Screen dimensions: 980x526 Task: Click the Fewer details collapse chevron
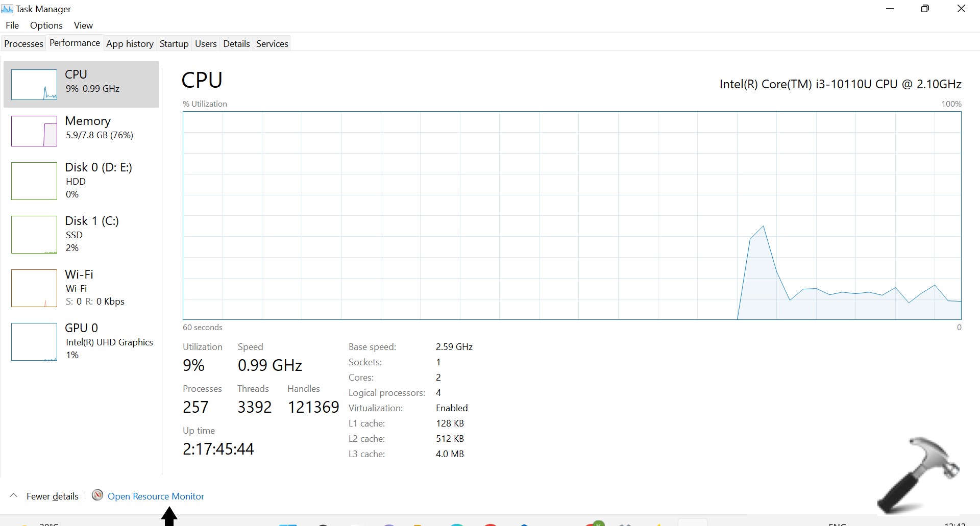point(14,495)
